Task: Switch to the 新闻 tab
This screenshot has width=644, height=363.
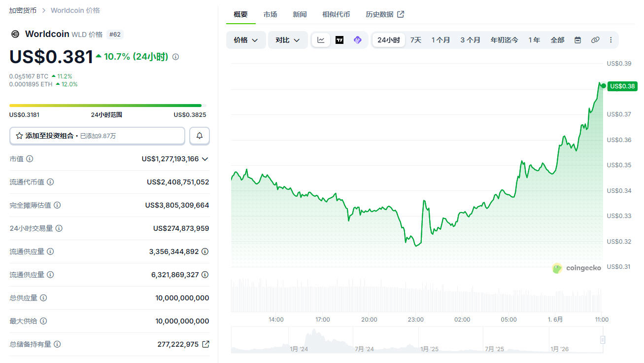Action: pyautogui.click(x=300, y=14)
